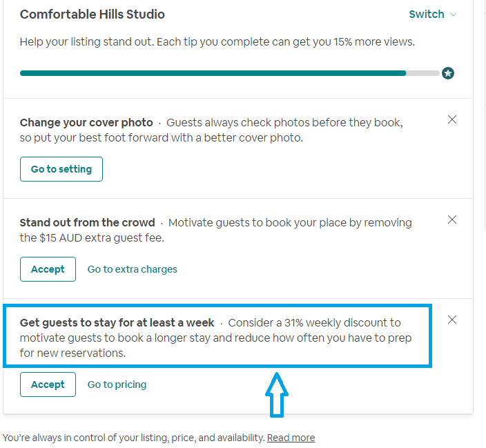Click the Stand out from the crowd heading
This screenshot has width=486, height=448.
coord(87,222)
